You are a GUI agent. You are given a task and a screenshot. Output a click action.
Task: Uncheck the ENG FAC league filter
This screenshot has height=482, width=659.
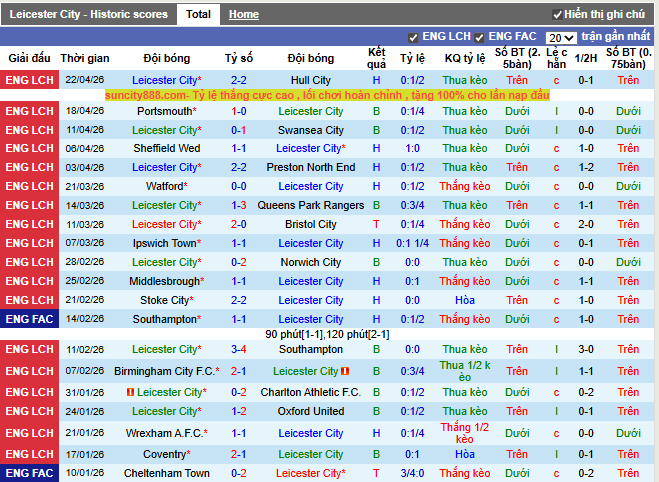[479, 37]
